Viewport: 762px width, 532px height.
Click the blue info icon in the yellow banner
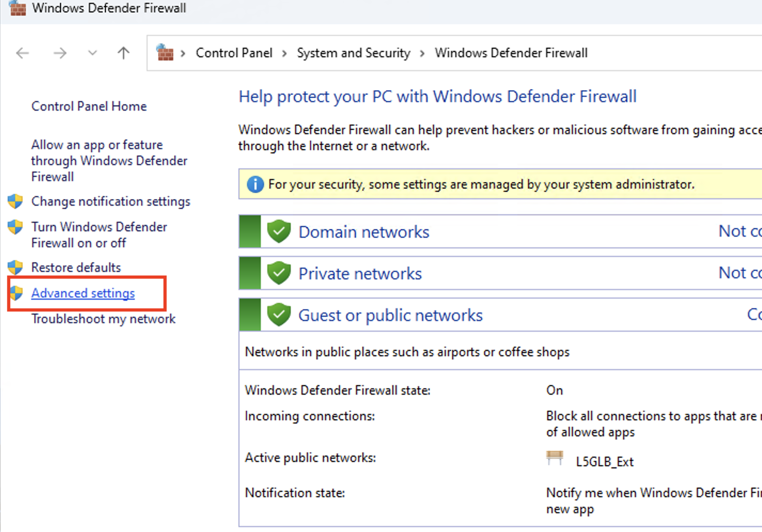(255, 184)
